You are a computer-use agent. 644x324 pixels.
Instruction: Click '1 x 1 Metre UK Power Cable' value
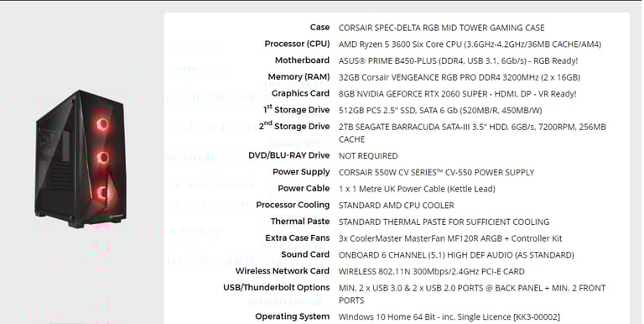pyautogui.click(x=417, y=189)
